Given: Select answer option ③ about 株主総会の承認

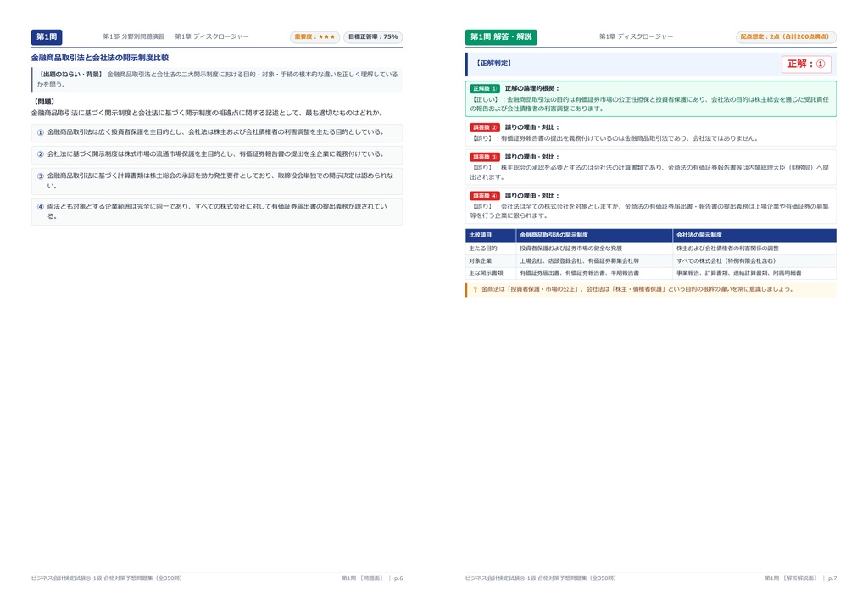Looking at the screenshot, I should coord(216,181).
